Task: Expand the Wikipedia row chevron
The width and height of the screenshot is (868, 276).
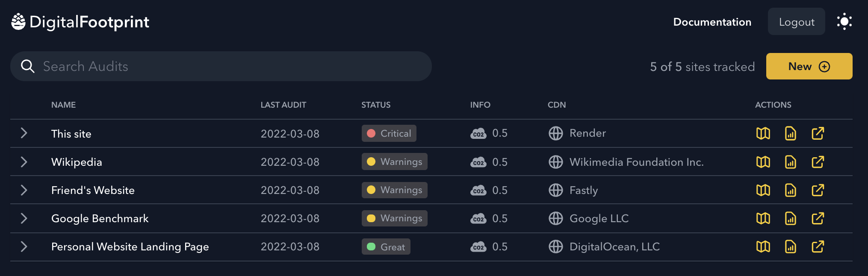Action: [x=24, y=162]
